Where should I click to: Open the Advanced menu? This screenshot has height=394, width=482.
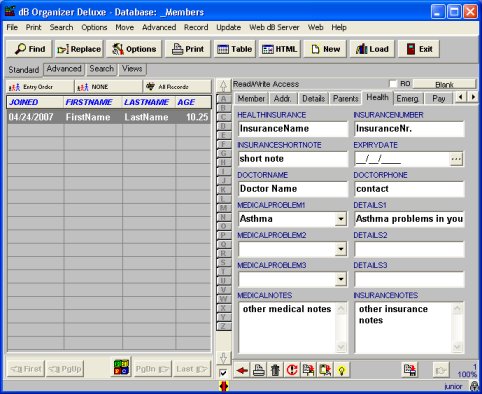(159, 27)
